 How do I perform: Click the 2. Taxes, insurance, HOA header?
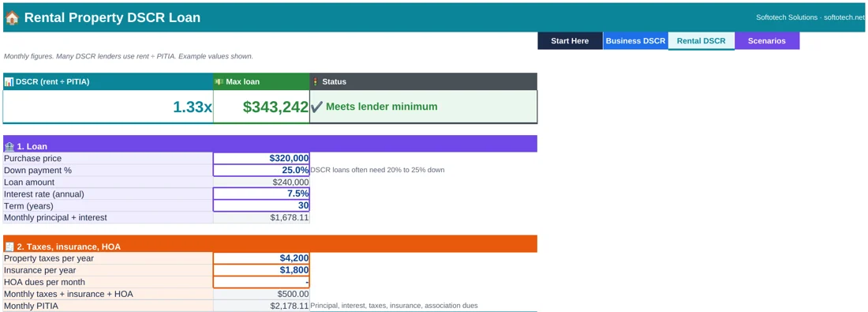(x=270, y=244)
